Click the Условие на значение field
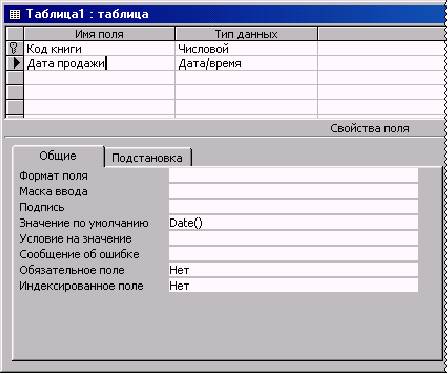This screenshot has height=374, width=448. (x=293, y=238)
